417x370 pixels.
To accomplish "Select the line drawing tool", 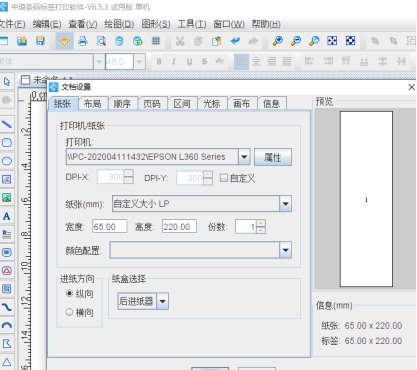I will point(7,124).
